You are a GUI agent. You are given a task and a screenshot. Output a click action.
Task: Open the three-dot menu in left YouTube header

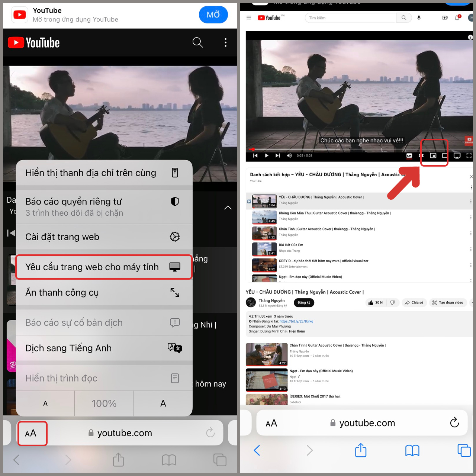(225, 42)
